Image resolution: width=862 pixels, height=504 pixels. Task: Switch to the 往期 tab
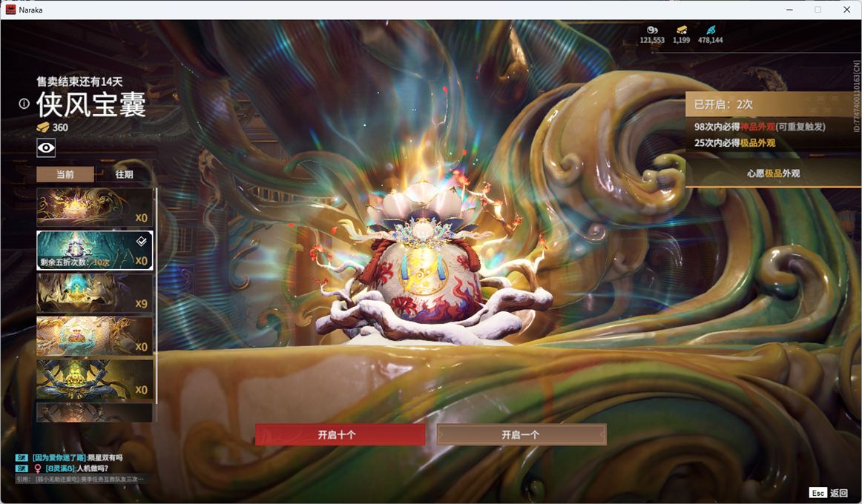coord(124,174)
